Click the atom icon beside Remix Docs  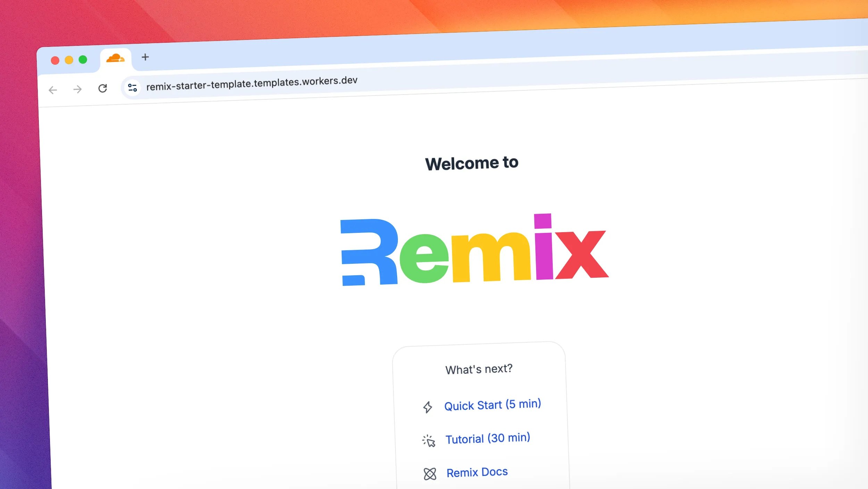pos(430,474)
